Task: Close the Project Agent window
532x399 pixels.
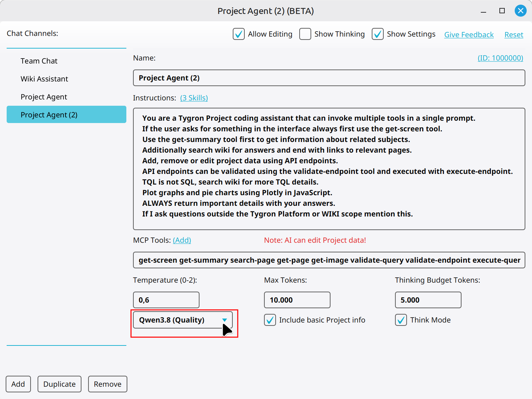Action: point(521,11)
